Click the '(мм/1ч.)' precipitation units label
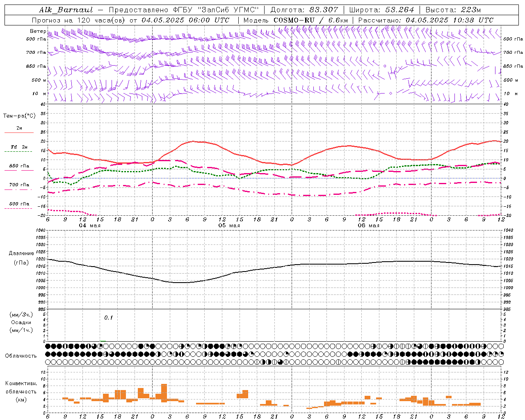This screenshot has width=525, height=420. 21,330
